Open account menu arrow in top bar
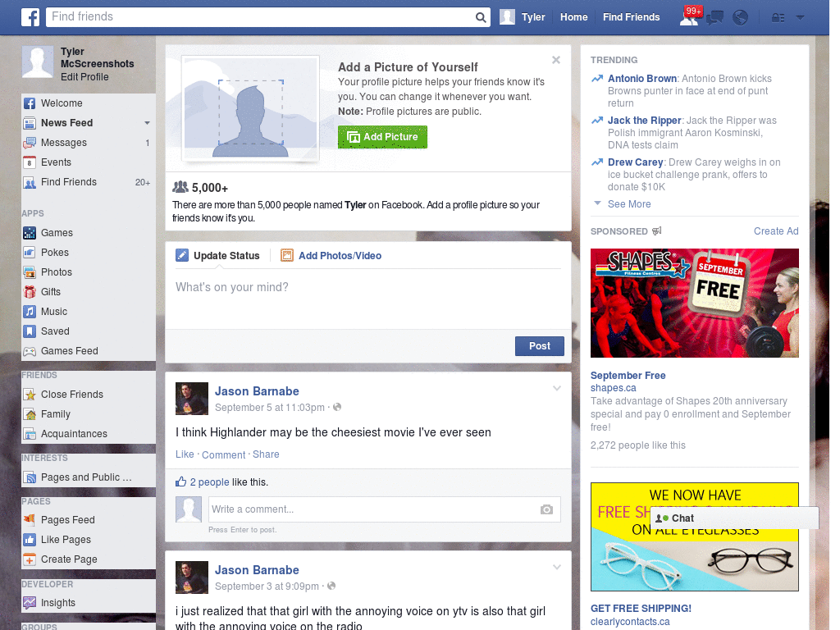The width and height of the screenshot is (840, 630). (x=801, y=18)
